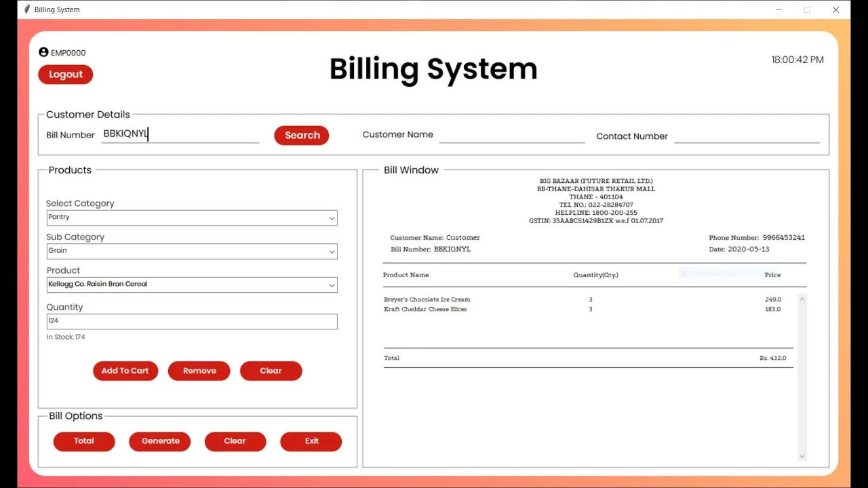
Task: Search for the entered bill number
Action: tap(302, 136)
